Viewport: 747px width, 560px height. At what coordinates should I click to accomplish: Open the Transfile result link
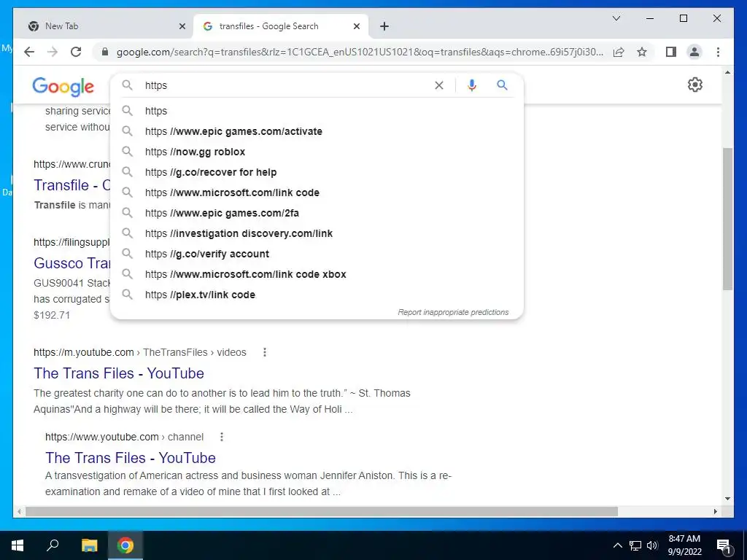[x=71, y=184]
